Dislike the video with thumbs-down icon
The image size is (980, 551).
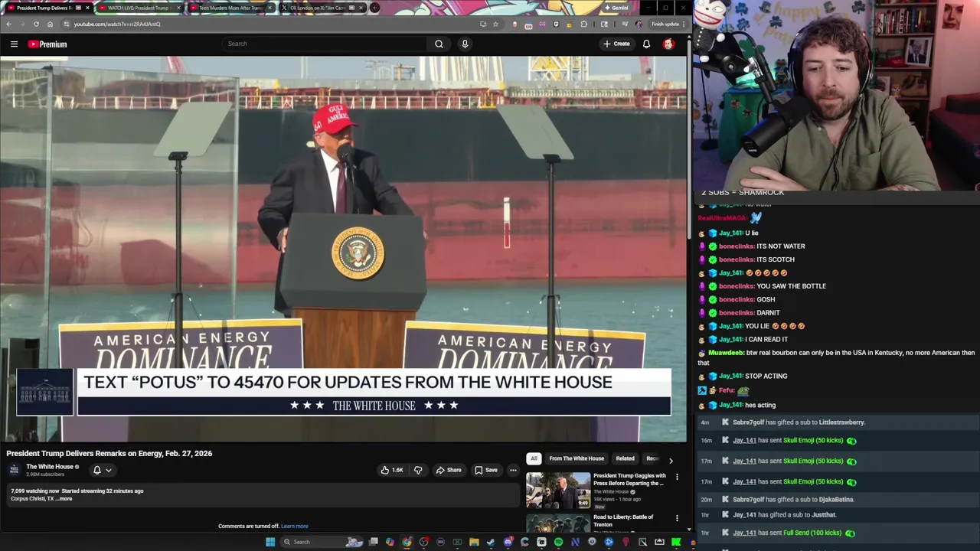(418, 470)
